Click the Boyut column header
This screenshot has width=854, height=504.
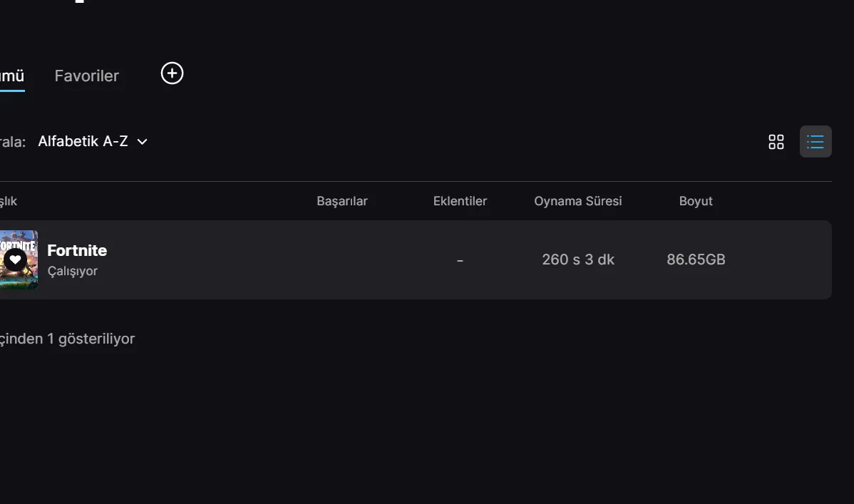(x=696, y=201)
